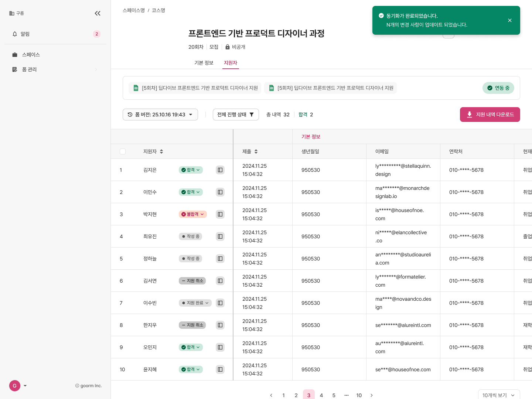Open 김지은's detail side panel icon
The image size is (532, 399).
pos(220,170)
